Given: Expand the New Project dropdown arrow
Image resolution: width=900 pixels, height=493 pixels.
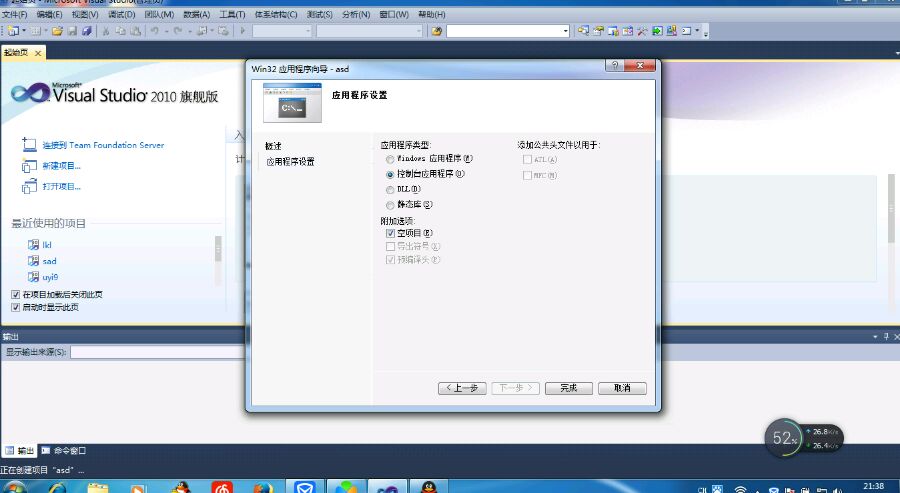Looking at the screenshot, I should click(24, 31).
